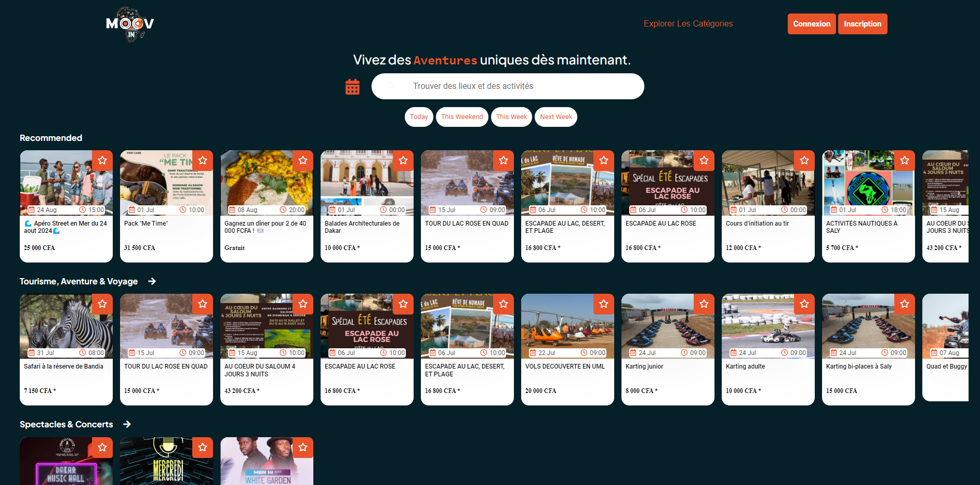Viewport: 980px width, 485px height.
Task: Favorite the Safari à la réserve de Bandia card
Action: tap(102, 304)
